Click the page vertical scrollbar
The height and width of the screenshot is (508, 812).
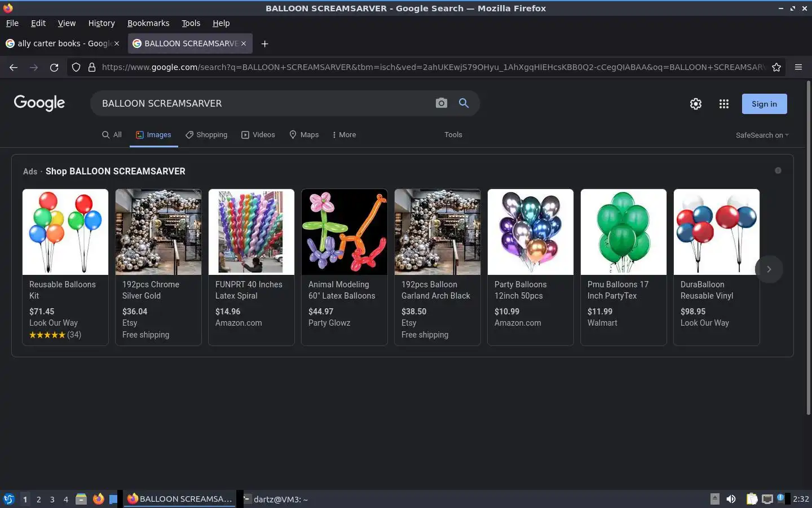click(808, 247)
